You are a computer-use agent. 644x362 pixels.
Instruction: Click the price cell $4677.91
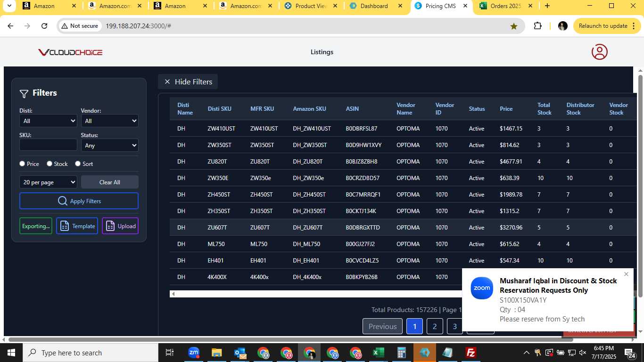point(511,161)
